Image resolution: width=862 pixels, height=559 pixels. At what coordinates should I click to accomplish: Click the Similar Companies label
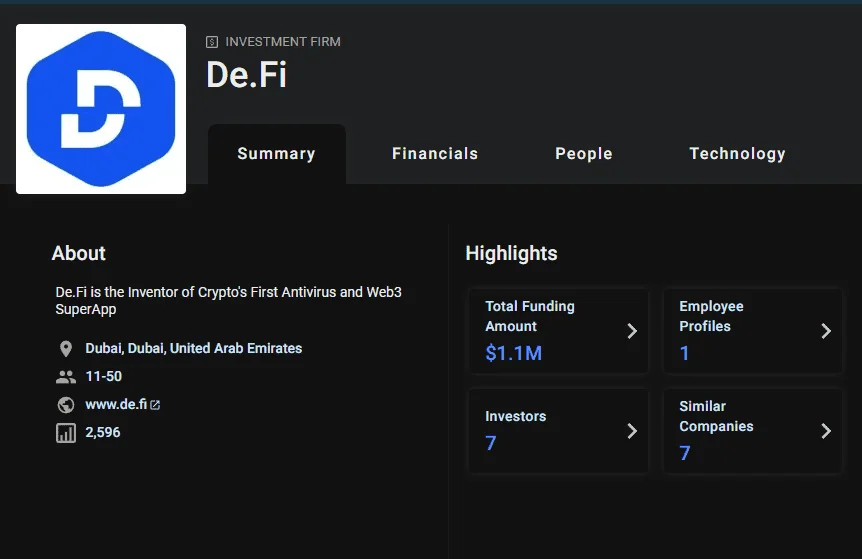coord(716,416)
